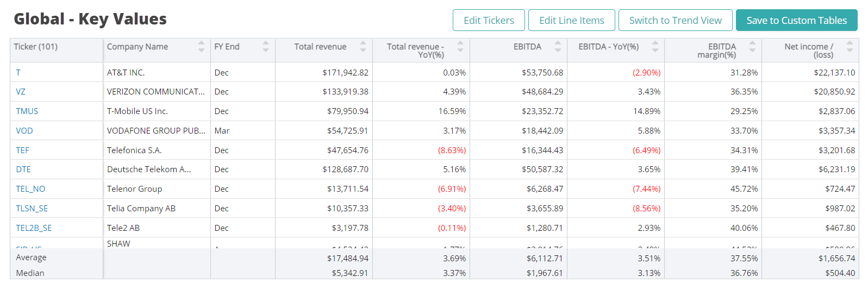
Task: Open the TEF ticker link
Action: click(x=22, y=150)
